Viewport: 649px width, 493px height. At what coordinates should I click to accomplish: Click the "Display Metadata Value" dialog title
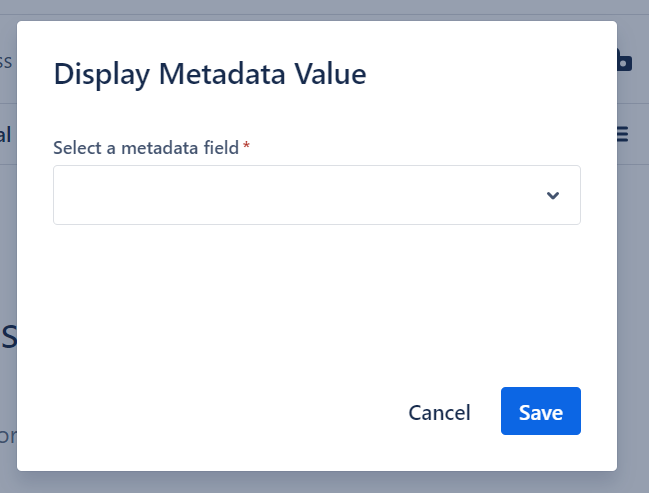pyautogui.click(x=210, y=74)
